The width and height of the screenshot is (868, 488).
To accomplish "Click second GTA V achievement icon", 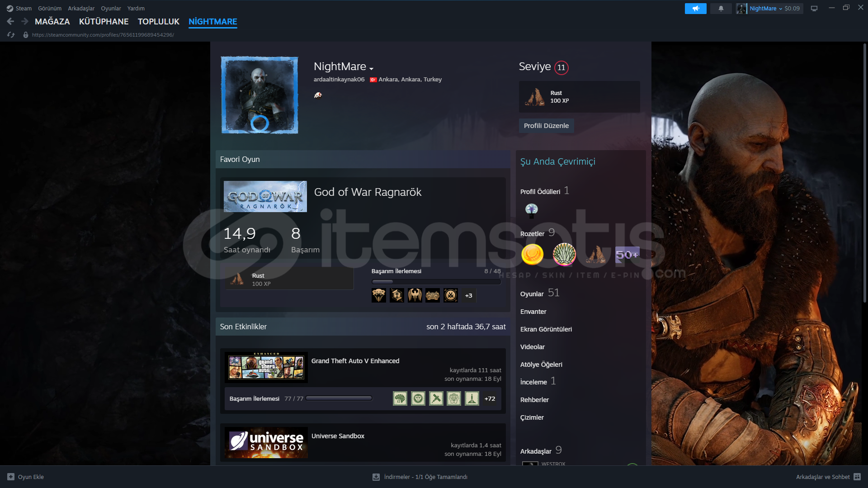I will click(x=418, y=398).
